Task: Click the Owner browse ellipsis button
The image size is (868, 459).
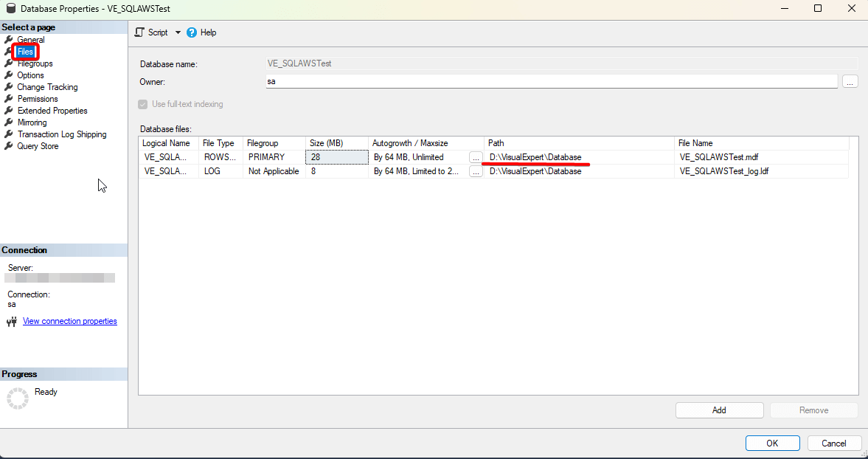Action: click(850, 81)
